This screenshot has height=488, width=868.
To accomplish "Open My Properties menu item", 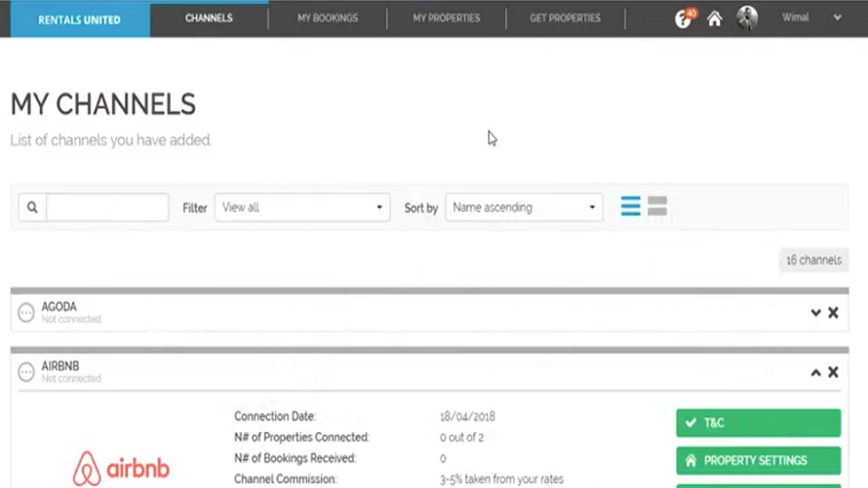I will (x=446, y=19).
